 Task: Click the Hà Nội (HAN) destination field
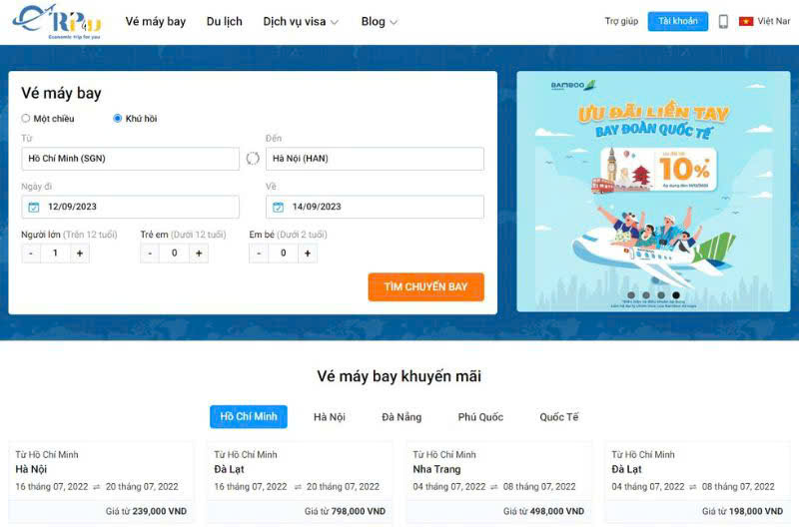point(376,159)
